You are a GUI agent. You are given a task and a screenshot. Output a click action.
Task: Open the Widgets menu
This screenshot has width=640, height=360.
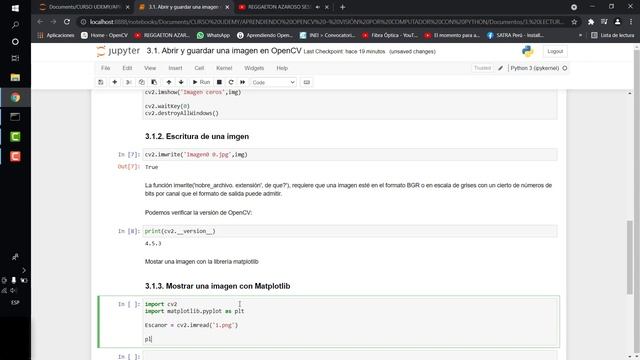tap(254, 68)
